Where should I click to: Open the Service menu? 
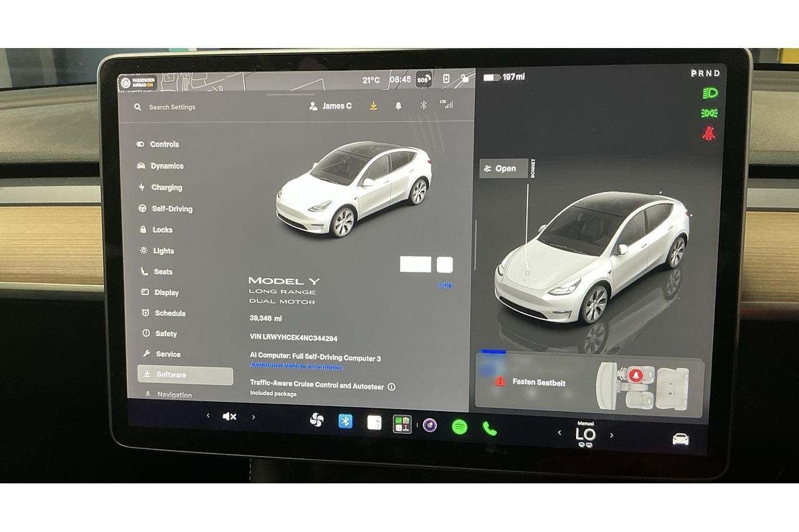point(162,354)
